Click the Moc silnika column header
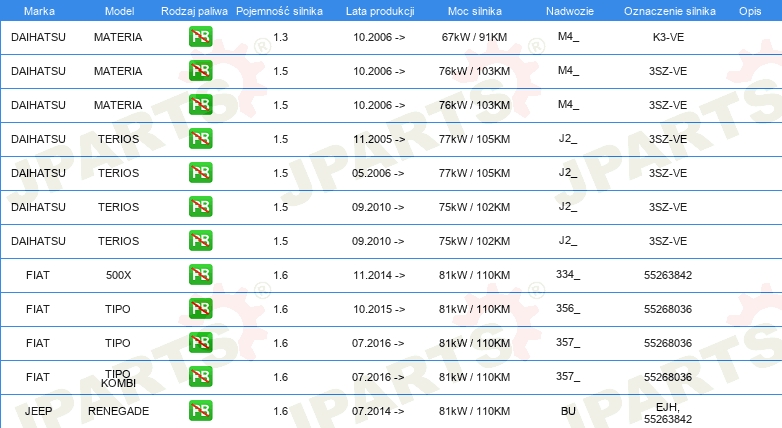Viewport: 782px width, 428px height. point(475,11)
